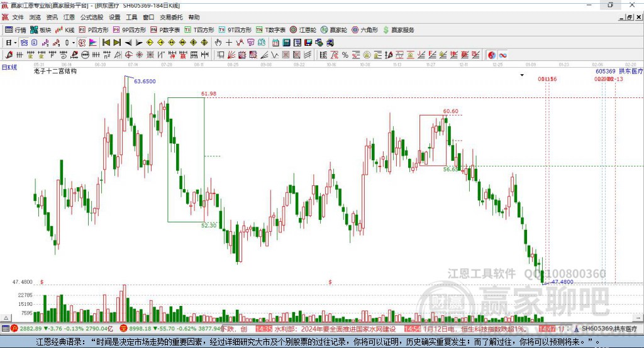Open the 行情 market quotes view
Screen dimensions: 644x348
point(15,30)
